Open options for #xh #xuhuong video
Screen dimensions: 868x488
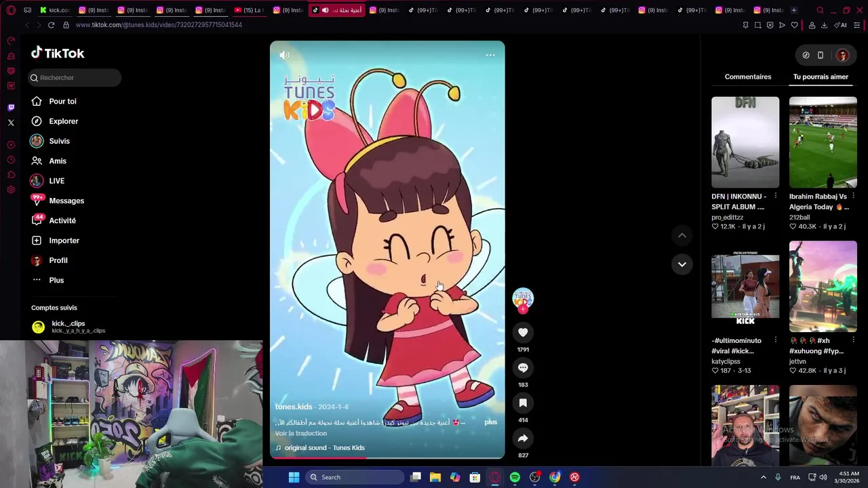pyautogui.click(x=853, y=340)
